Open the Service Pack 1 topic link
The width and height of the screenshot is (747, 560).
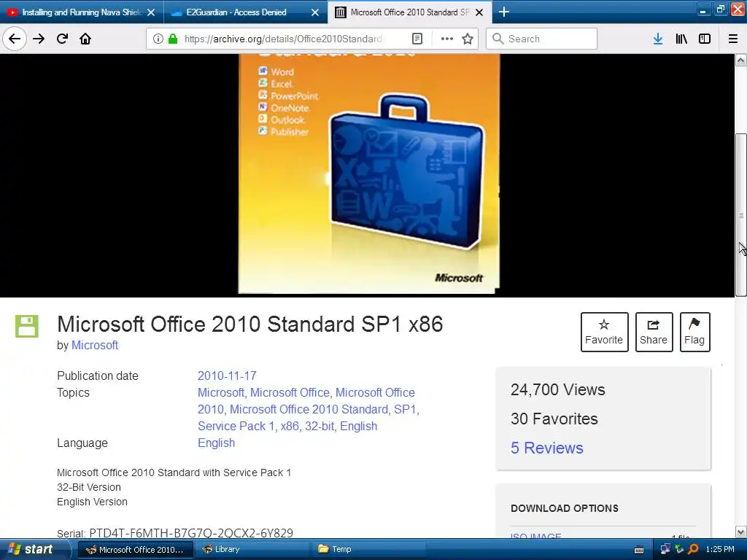point(236,426)
